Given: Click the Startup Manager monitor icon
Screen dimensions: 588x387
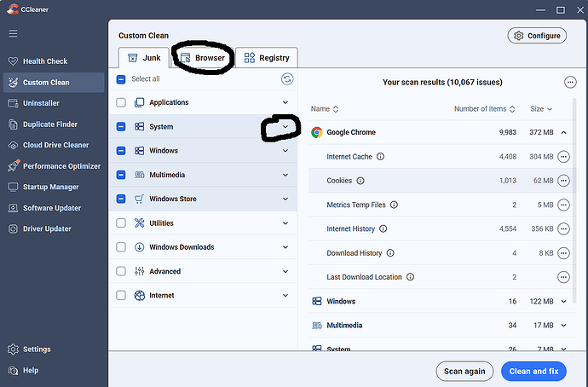Looking at the screenshot, I should pyautogui.click(x=13, y=187).
